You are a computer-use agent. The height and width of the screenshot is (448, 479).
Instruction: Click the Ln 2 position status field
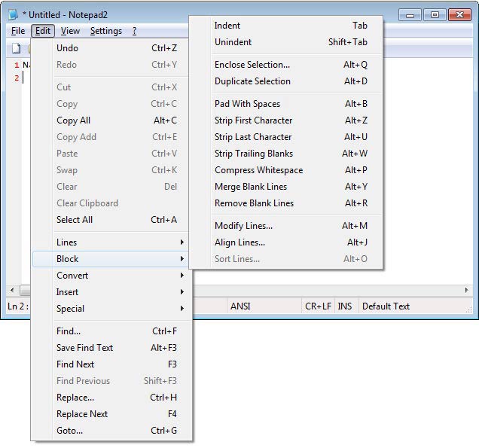(x=18, y=306)
